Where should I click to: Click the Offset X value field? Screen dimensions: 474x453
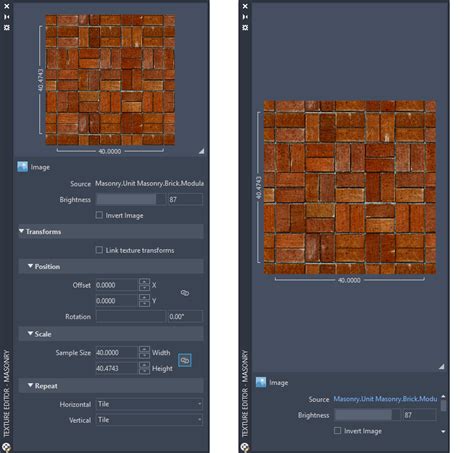[117, 285]
